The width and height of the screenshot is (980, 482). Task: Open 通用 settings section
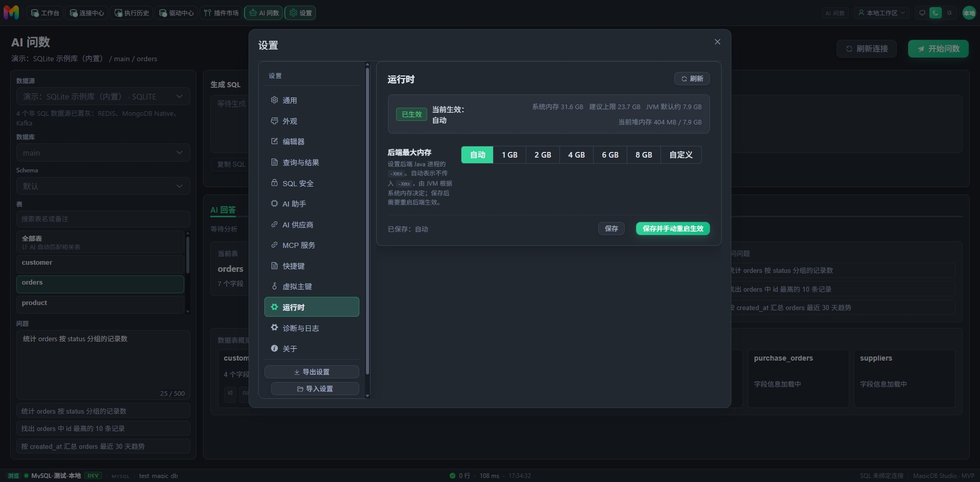point(311,100)
